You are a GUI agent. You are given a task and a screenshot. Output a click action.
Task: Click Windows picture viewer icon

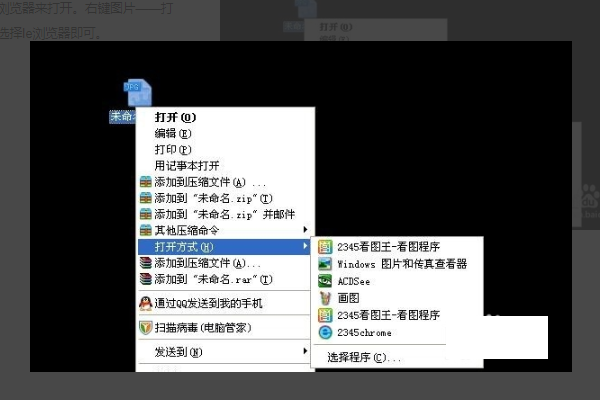pyautogui.click(x=325, y=264)
